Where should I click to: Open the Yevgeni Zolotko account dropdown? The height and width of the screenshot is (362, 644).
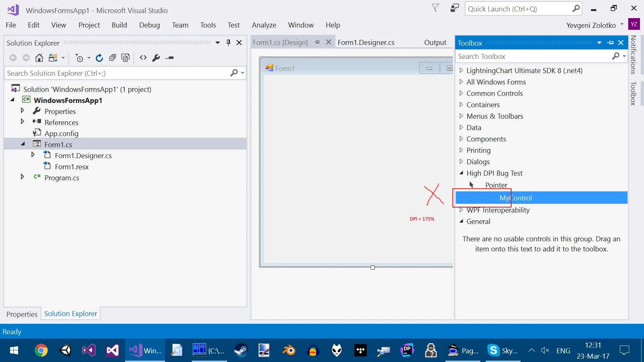[x=622, y=24]
